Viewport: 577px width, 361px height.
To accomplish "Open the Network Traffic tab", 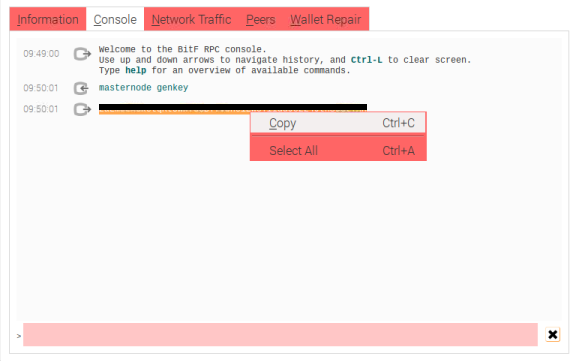I will pos(191,19).
